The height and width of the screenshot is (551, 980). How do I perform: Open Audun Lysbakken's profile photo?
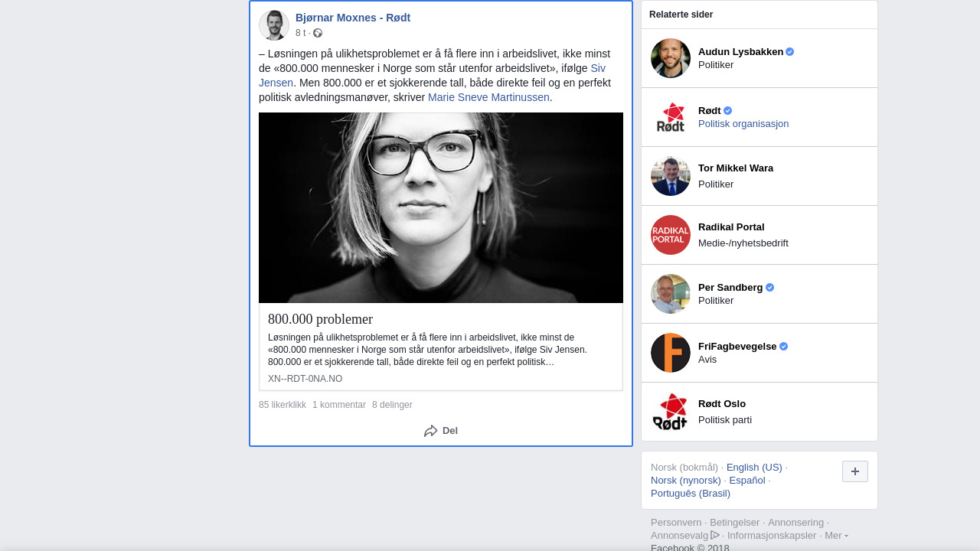(x=671, y=58)
